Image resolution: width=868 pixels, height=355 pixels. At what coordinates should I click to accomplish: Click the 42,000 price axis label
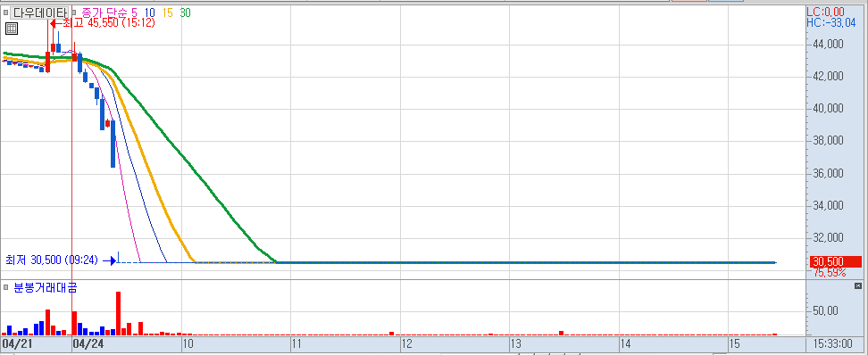[828, 77]
